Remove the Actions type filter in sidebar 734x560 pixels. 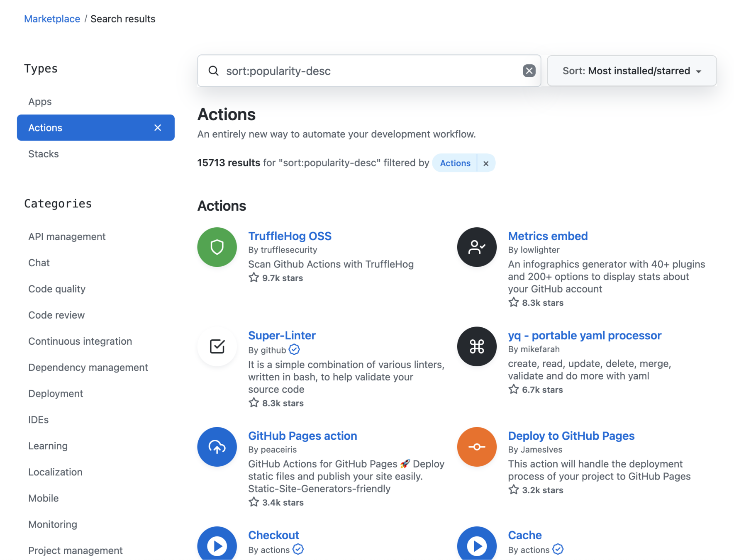click(158, 128)
